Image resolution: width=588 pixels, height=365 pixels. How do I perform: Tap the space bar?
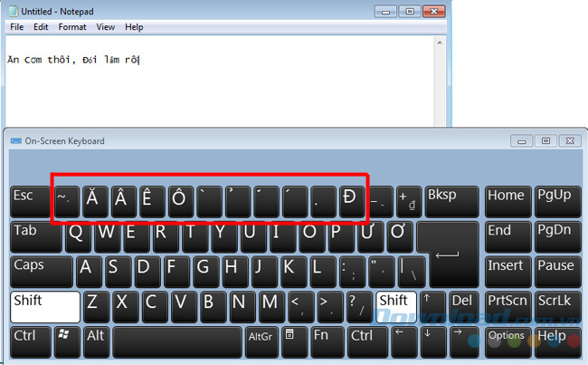[177, 341]
